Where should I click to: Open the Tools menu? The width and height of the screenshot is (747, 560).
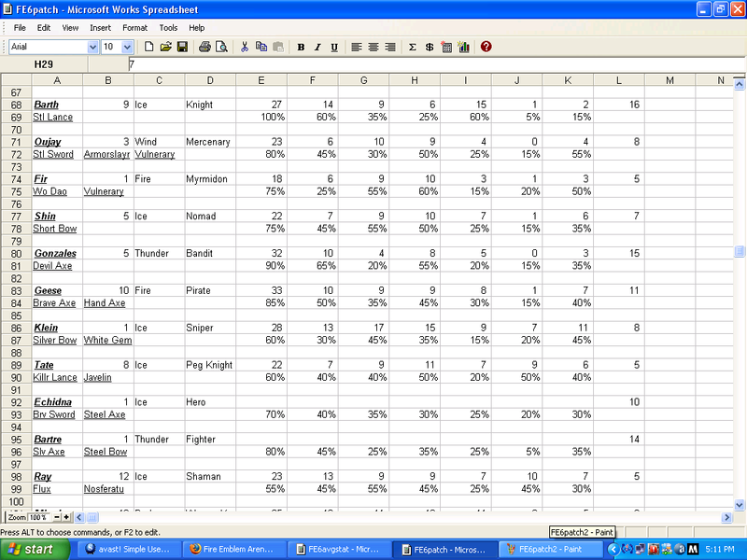pos(168,28)
